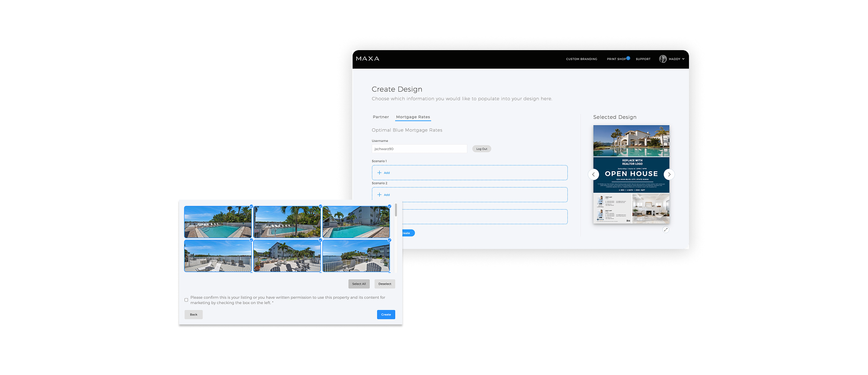This screenshot has height=375, width=868.
Task: Click the Username input field
Action: pyautogui.click(x=419, y=149)
